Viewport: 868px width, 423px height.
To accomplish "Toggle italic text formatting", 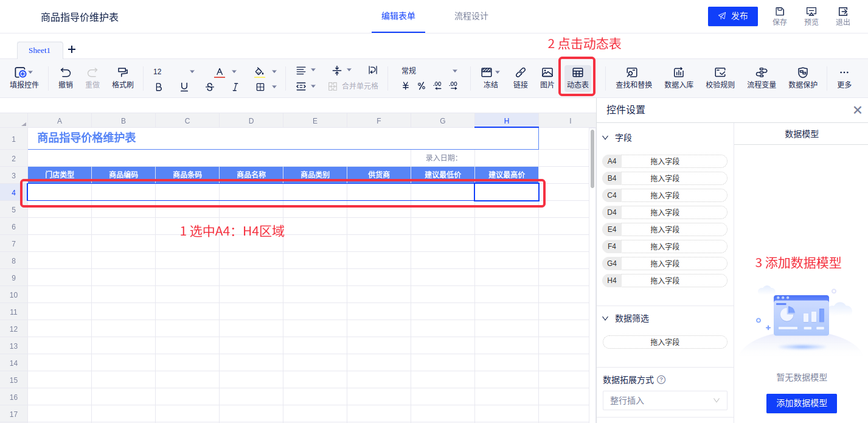I will 235,87.
